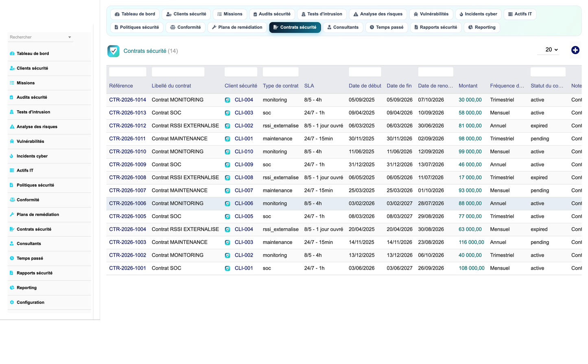588x364 pixels.
Task: Click the Vulnérabilités bug icon in sidebar
Action: 12,142
